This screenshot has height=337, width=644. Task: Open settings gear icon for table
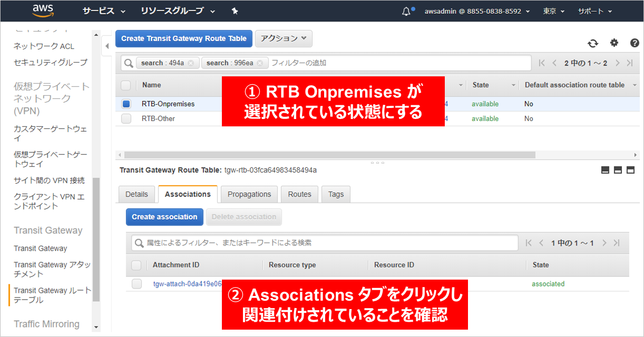pyautogui.click(x=614, y=43)
